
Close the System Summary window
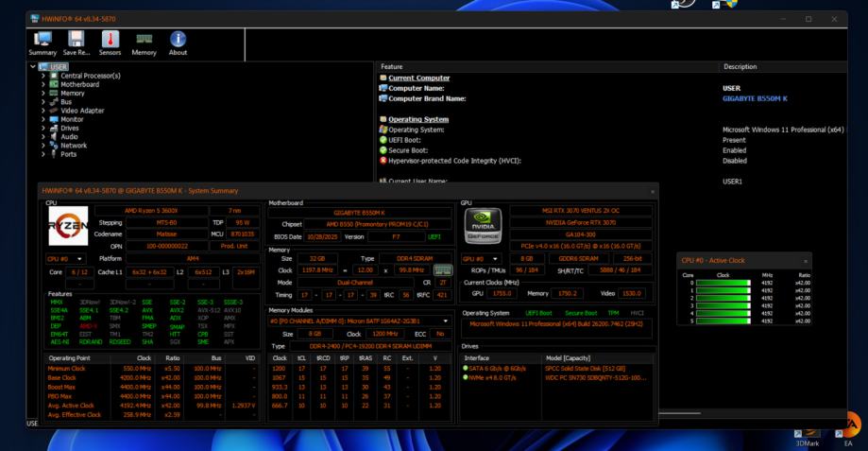[x=653, y=192]
